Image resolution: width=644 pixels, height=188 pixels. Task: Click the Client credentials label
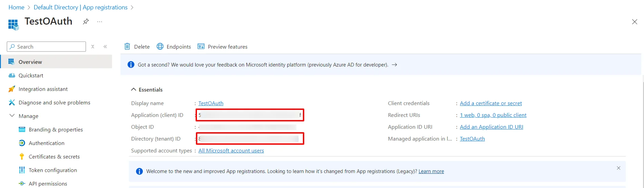click(x=409, y=103)
